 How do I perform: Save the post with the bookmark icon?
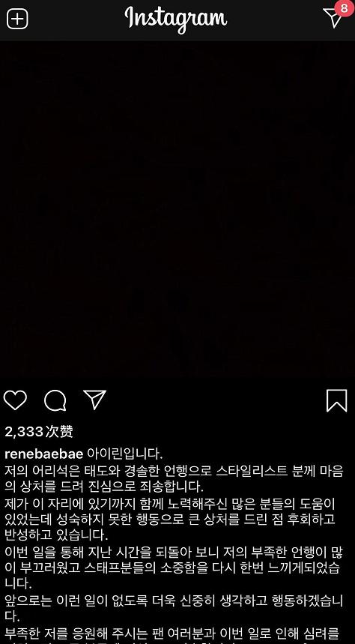[x=336, y=400]
